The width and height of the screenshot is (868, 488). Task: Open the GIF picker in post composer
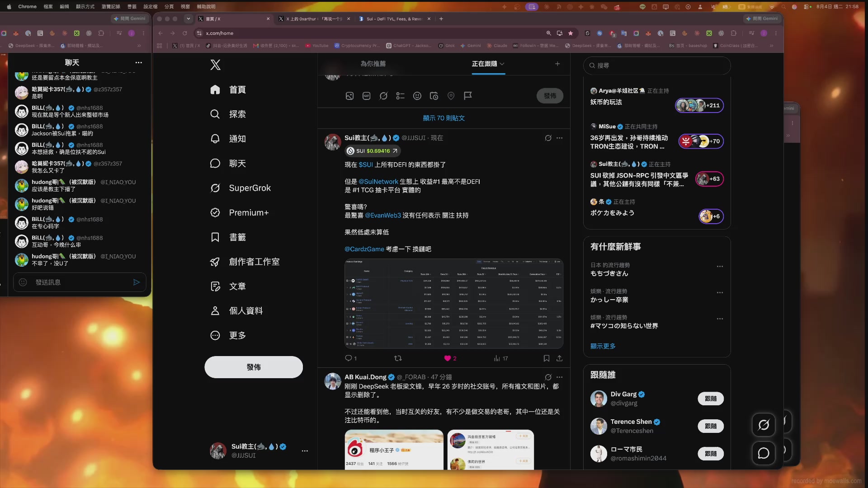pyautogui.click(x=367, y=96)
